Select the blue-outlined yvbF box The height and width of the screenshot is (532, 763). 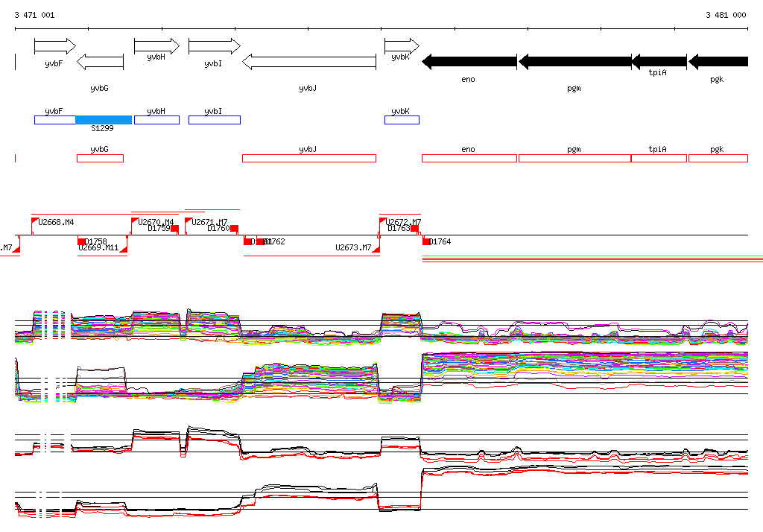coord(55,120)
